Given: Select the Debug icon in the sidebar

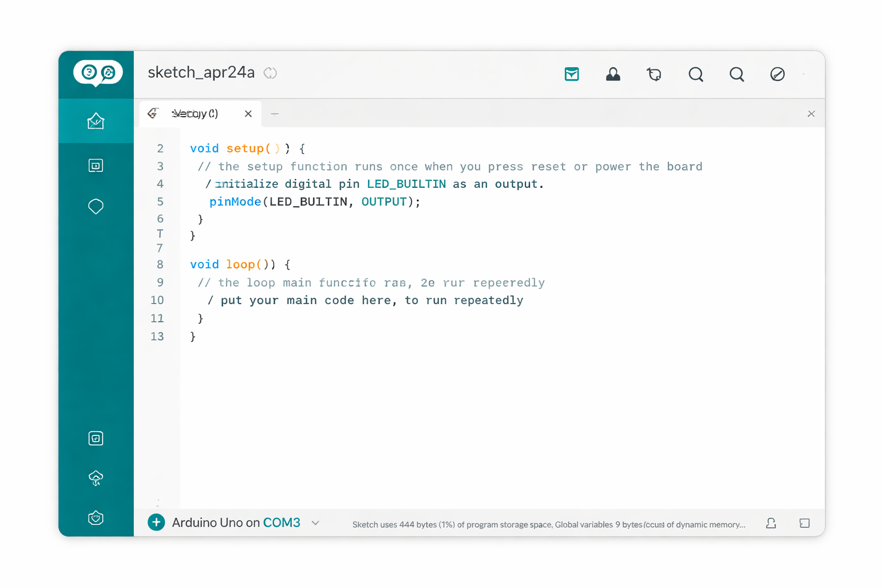Looking at the screenshot, I should pyautogui.click(x=96, y=438).
